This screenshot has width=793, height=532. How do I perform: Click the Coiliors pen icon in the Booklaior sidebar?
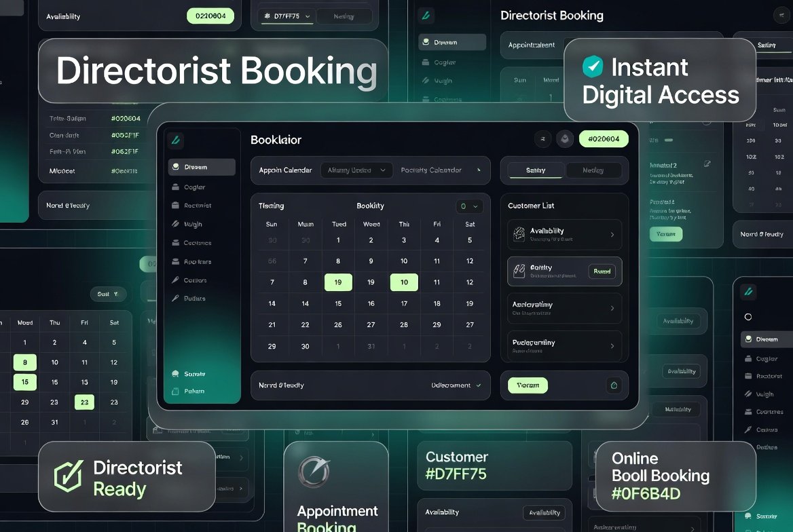[x=175, y=280]
